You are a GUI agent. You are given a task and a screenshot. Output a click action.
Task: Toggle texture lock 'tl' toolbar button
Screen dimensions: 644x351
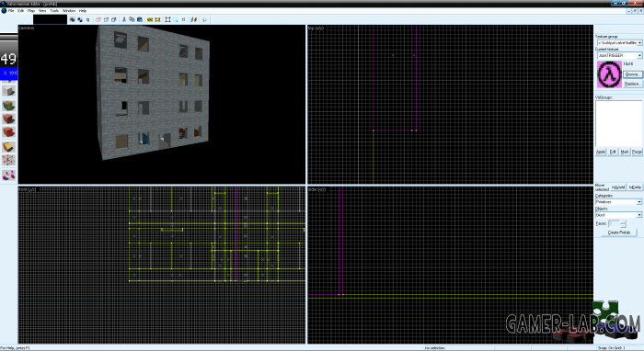[183, 19]
